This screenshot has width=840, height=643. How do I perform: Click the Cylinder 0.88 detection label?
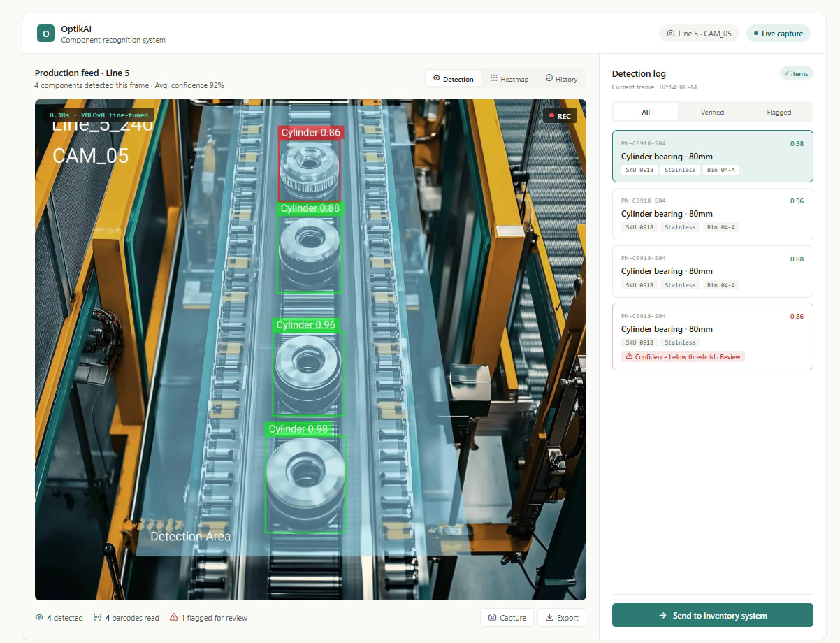click(x=310, y=208)
